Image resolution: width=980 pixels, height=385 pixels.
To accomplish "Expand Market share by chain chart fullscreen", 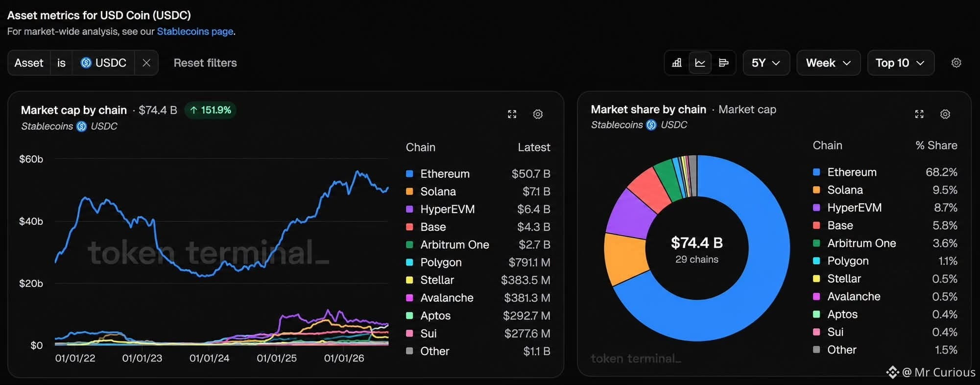I will (x=919, y=114).
